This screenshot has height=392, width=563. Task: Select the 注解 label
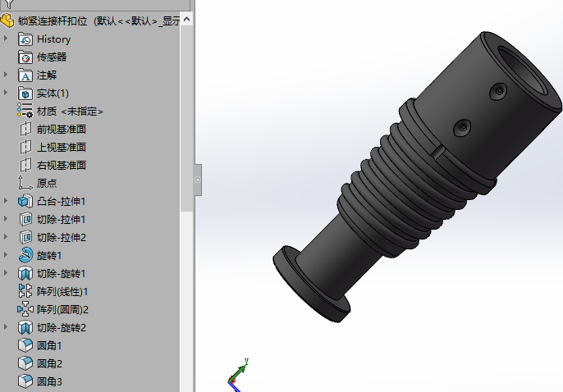coord(47,75)
